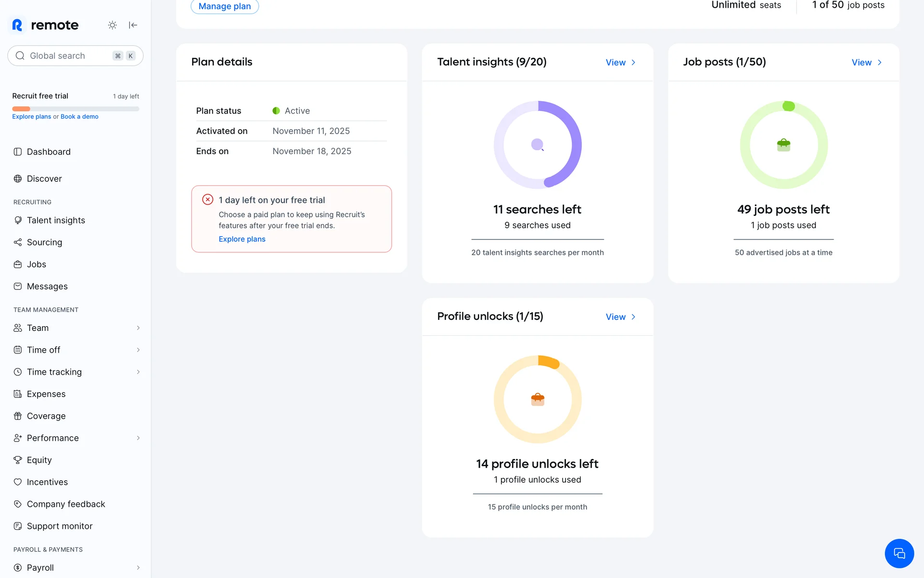This screenshot has height=578, width=924.
Task: Expand the Performance submenu chevron
Action: click(x=138, y=438)
